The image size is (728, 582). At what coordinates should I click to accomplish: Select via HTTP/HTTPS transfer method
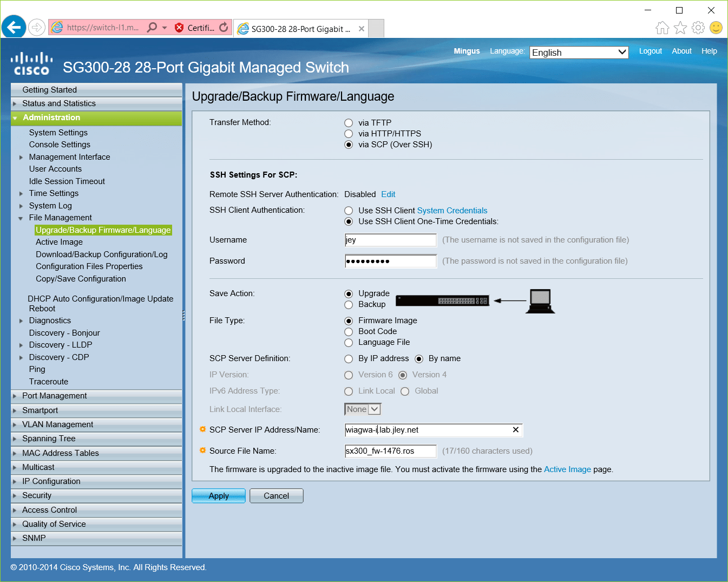click(349, 134)
